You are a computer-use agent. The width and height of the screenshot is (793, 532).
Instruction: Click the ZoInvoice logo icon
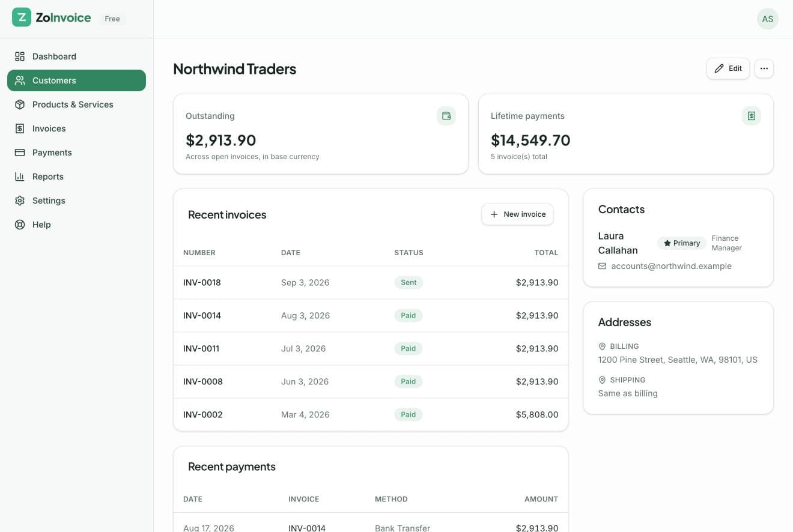click(x=22, y=17)
